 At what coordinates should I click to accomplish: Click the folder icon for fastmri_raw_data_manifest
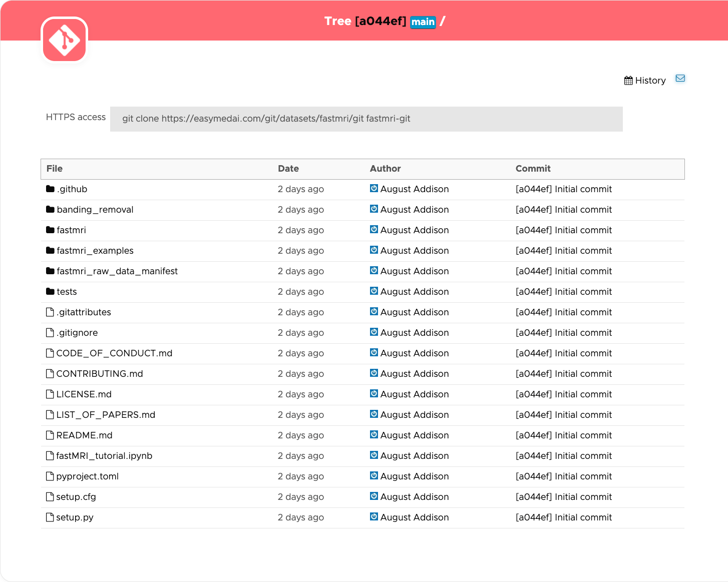[50, 271]
